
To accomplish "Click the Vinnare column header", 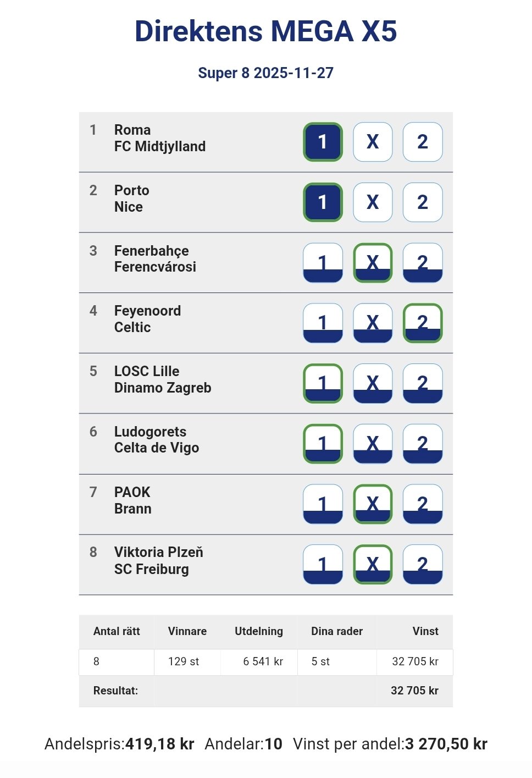I will 187,631.
